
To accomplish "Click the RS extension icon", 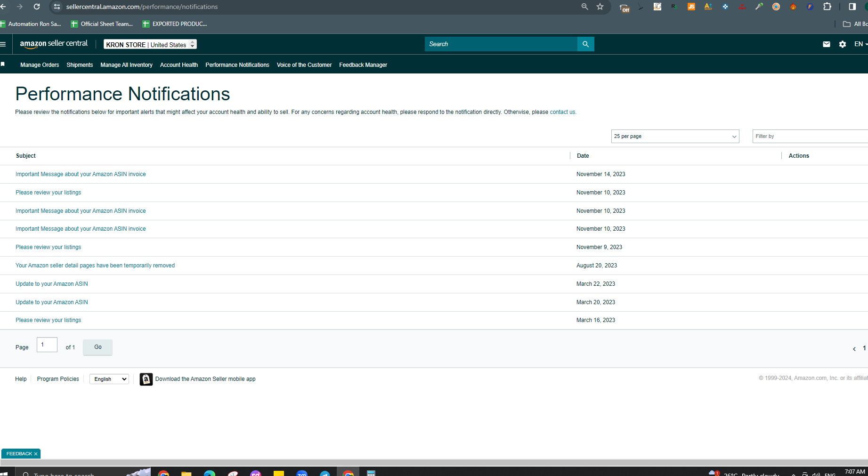I will click(x=674, y=7).
